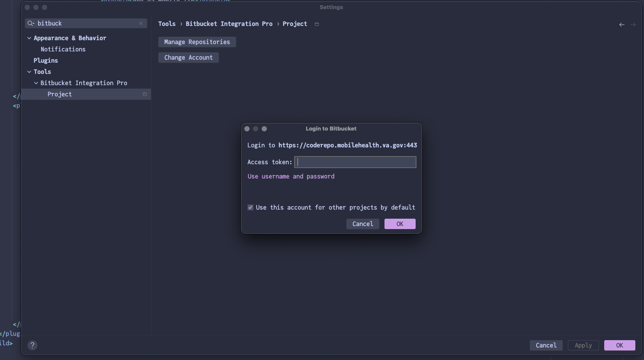
Task: Switch to username and password login
Action: (x=291, y=176)
